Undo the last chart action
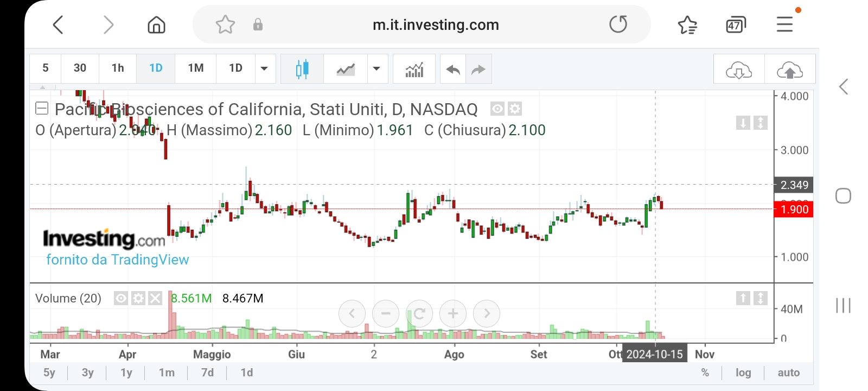 [x=453, y=69]
